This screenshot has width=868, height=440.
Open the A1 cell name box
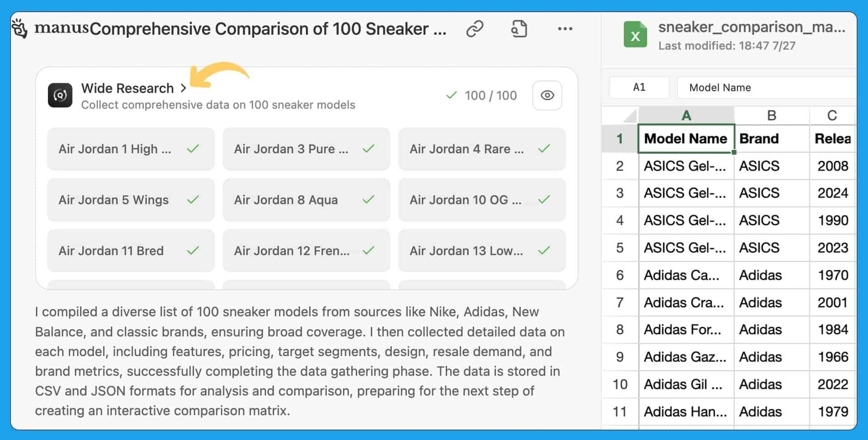(x=639, y=87)
